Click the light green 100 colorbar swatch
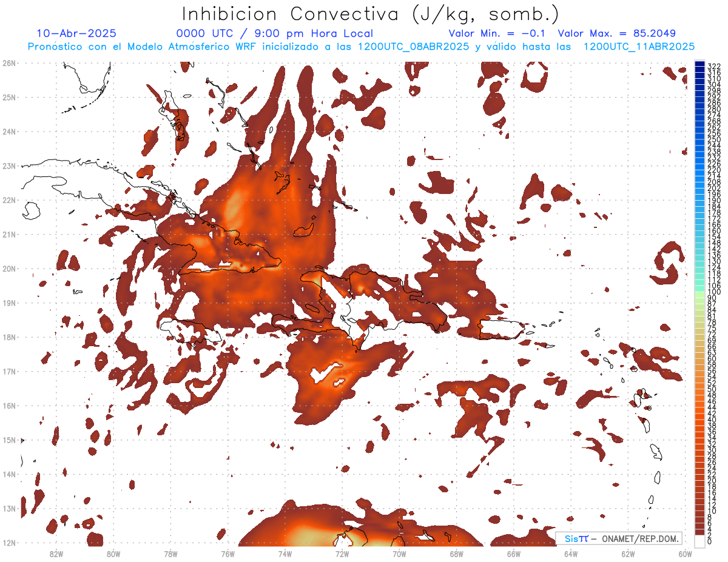This screenshot has width=728, height=562. tap(699, 293)
